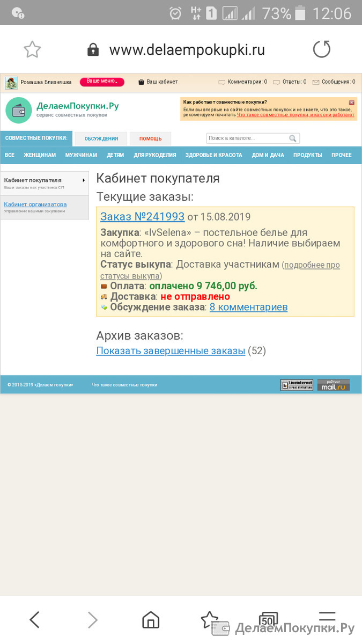Open the user avatar Ромашка Близняшка
Image resolution: width=362 pixels, height=644 pixels.
pyautogui.click(x=11, y=83)
